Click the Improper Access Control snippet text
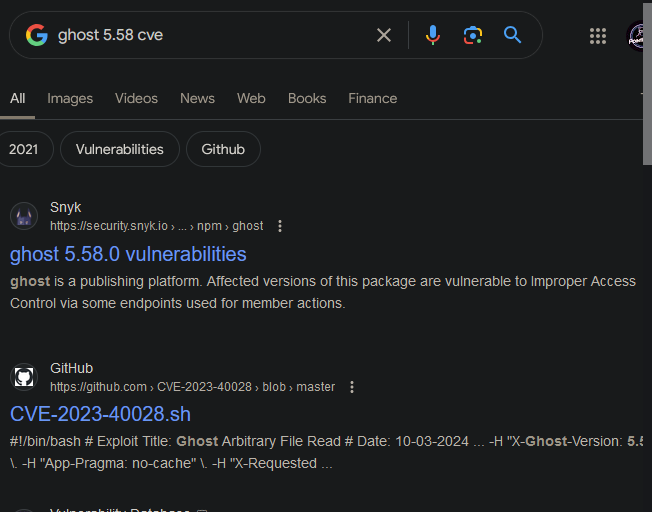 click(323, 292)
